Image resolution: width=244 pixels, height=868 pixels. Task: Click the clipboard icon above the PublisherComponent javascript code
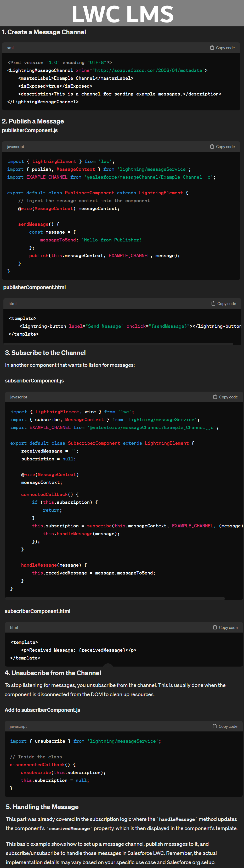212,146
